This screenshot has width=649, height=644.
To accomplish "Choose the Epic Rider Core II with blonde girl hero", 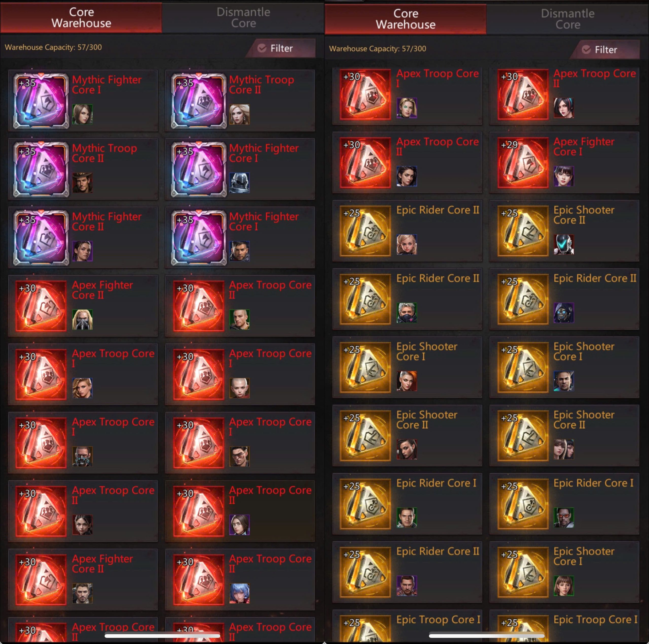I will [407, 231].
